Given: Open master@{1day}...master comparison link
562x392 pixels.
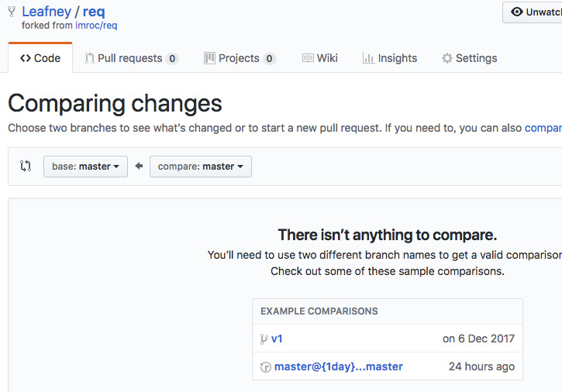Looking at the screenshot, I should [x=338, y=366].
